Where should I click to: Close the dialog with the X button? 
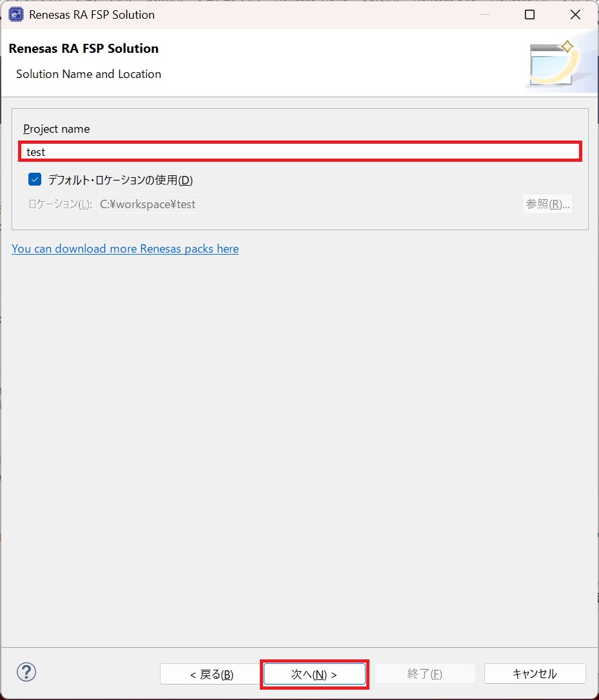pyautogui.click(x=575, y=15)
